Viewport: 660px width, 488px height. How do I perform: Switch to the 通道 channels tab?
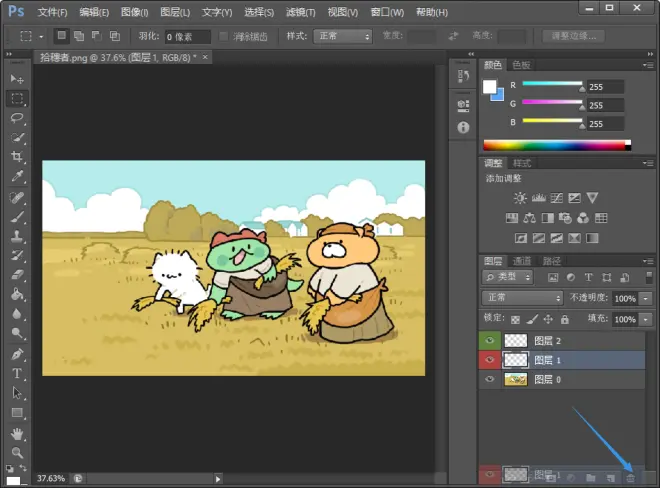[522, 261]
